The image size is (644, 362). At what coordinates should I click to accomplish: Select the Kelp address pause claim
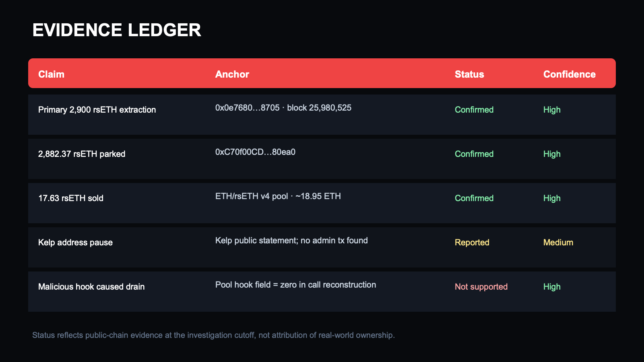[75, 243]
